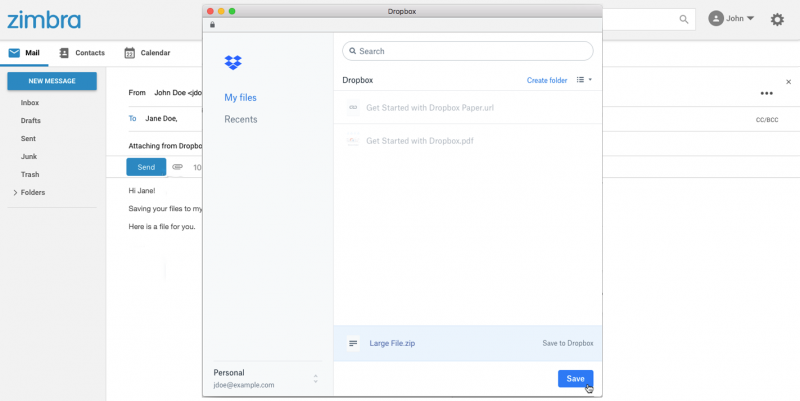Click the Large File.zip file icon
The width and height of the screenshot is (800, 401).
[353, 343]
